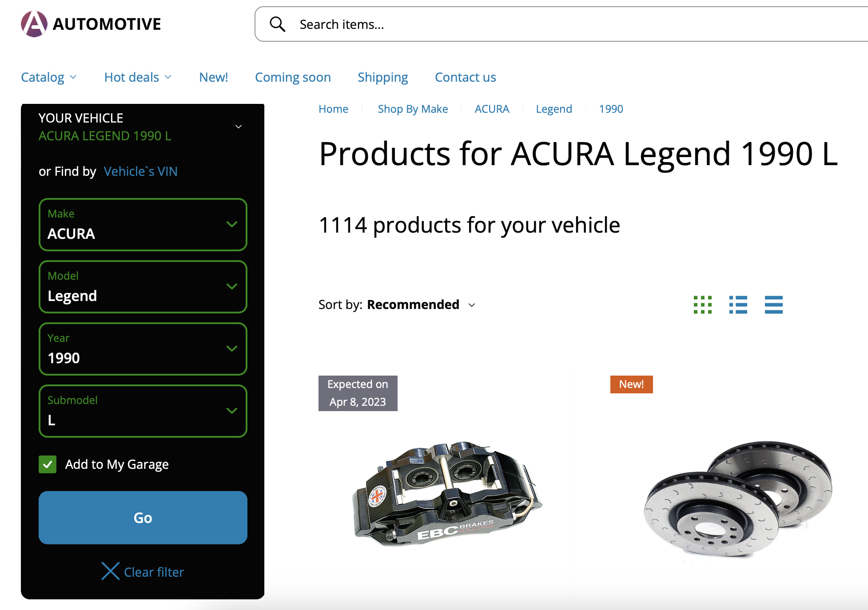Viewport: 868px width, 610px height.
Task: Click the AUTOMOTIVE brand text
Action: coord(107,24)
